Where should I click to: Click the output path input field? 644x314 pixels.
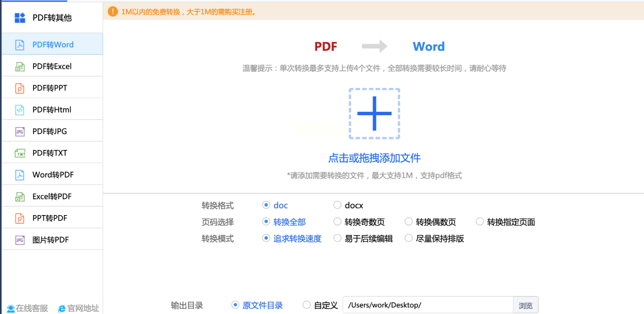click(428, 305)
